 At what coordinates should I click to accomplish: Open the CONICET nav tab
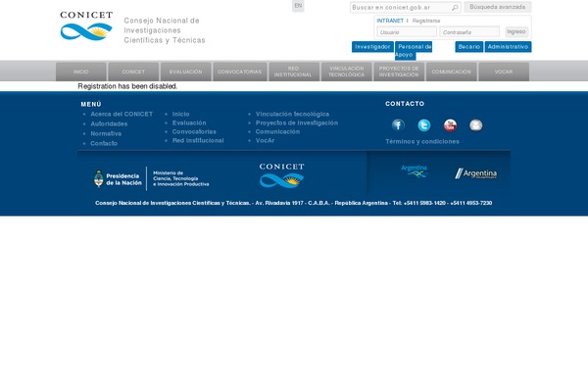(133, 72)
